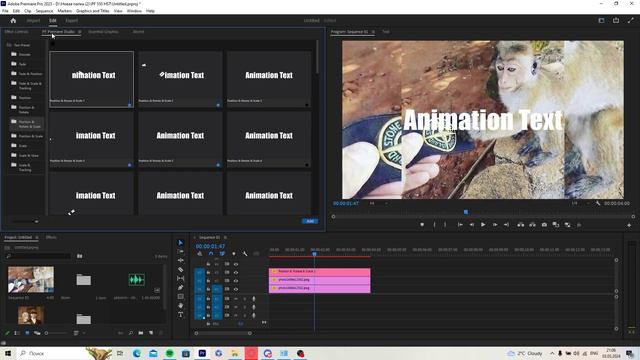Click the timeline zoom scroll bar

223,333
